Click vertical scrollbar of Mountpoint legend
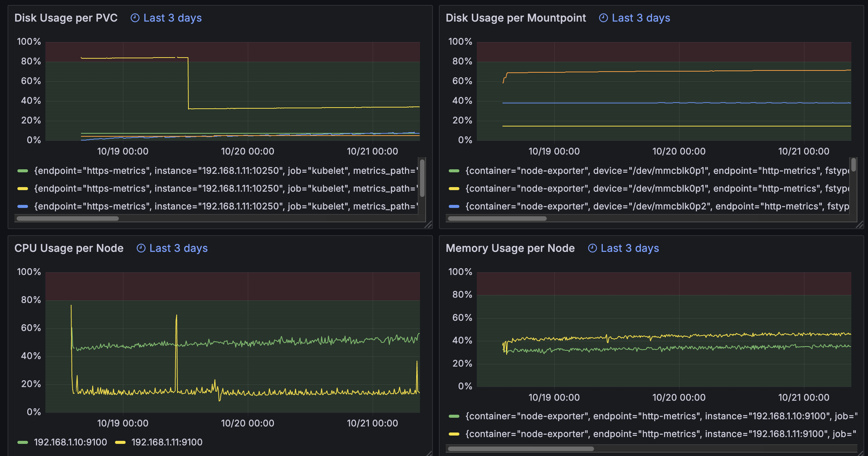868x456 pixels. coord(853,165)
